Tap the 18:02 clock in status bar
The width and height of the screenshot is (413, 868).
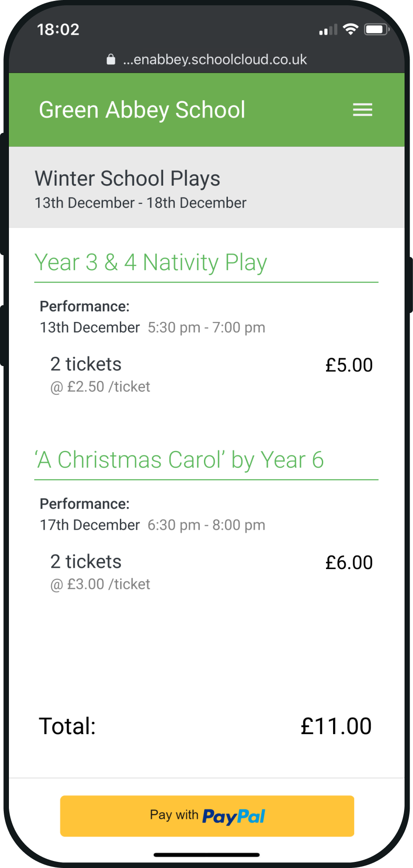click(58, 30)
